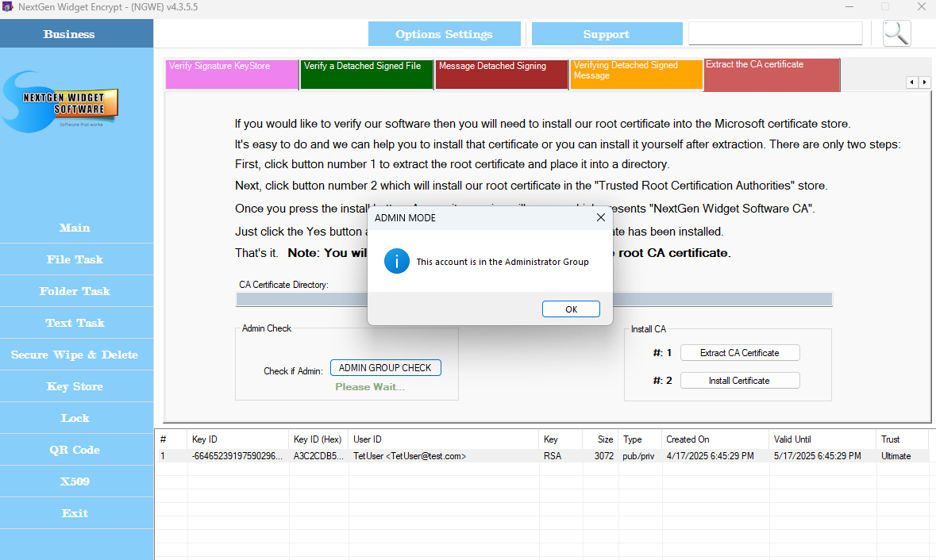
Task: Open Secure Wipe & Delete
Action: 75,355
